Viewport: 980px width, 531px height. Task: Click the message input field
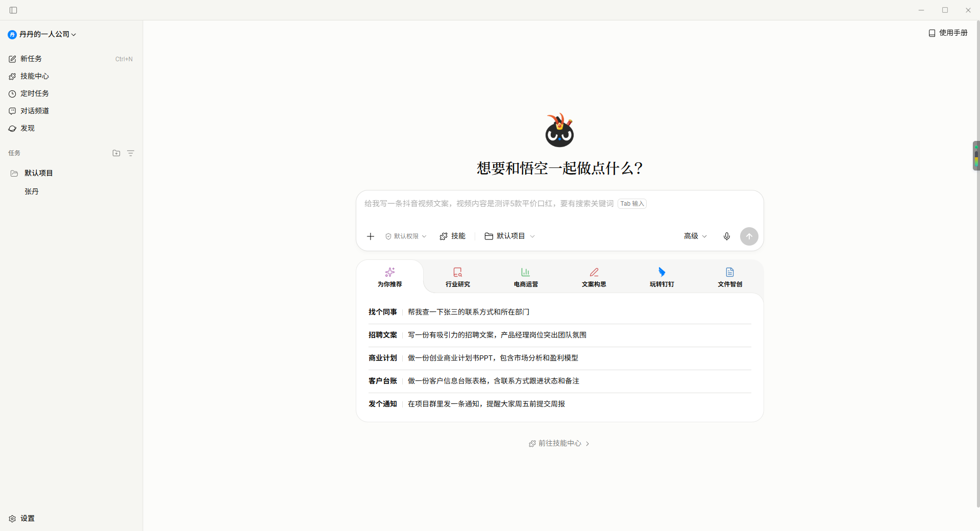point(559,204)
